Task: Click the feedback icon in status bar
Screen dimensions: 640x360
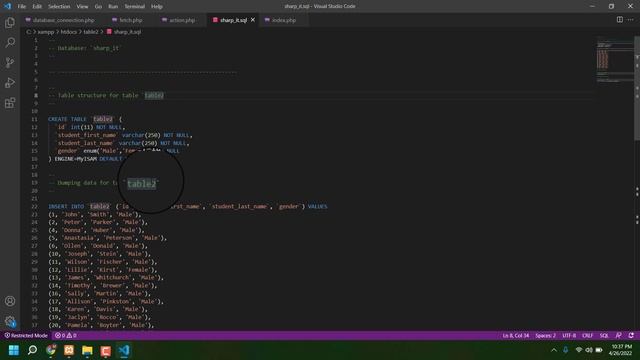Action: point(618,336)
